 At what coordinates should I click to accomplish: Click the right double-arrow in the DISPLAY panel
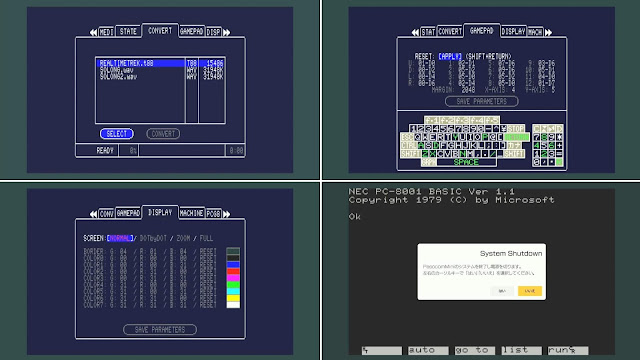coord(227,214)
